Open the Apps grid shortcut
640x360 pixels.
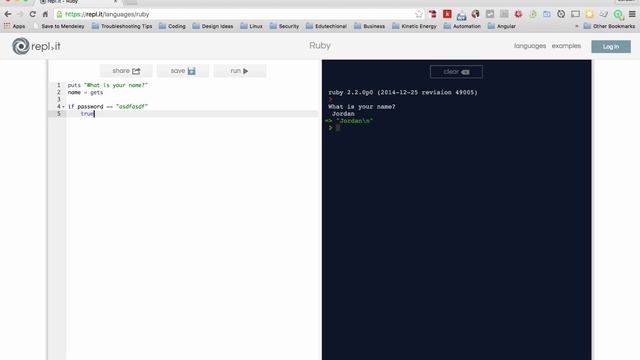point(14,26)
